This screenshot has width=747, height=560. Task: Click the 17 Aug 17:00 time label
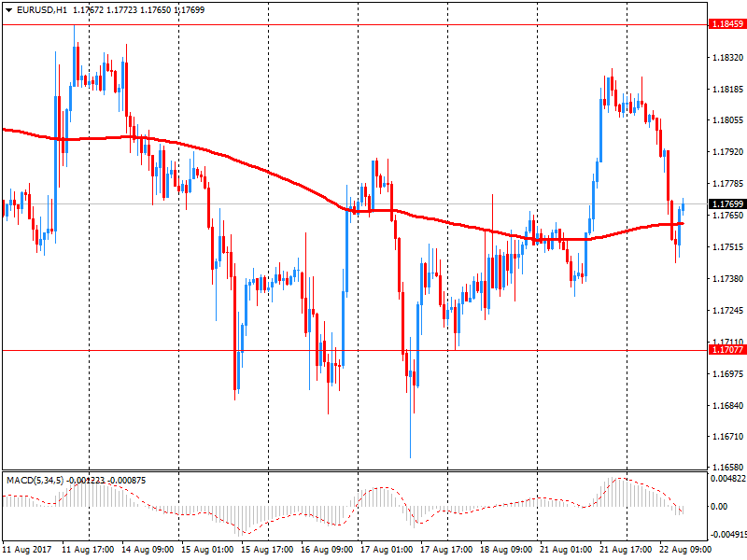[446, 550]
